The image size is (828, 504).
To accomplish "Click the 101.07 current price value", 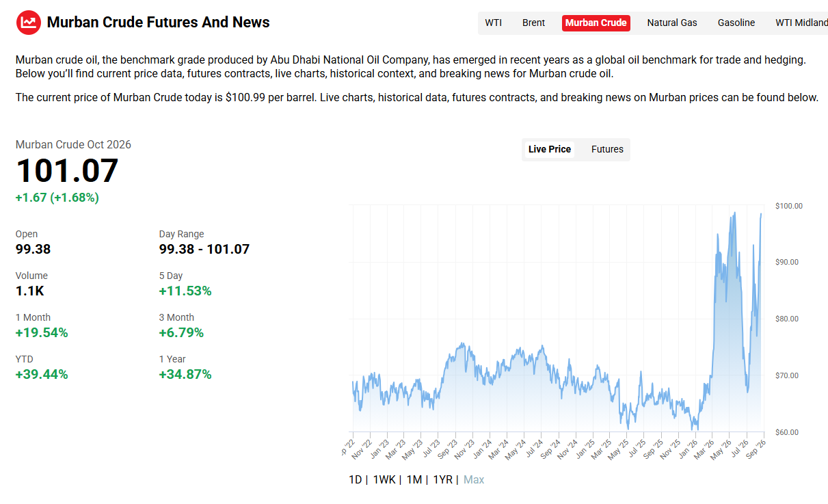I will pyautogui.click(x=67, y=171).
